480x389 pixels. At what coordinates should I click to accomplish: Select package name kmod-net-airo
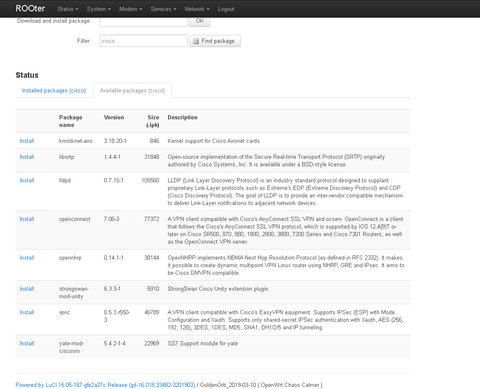76,141
